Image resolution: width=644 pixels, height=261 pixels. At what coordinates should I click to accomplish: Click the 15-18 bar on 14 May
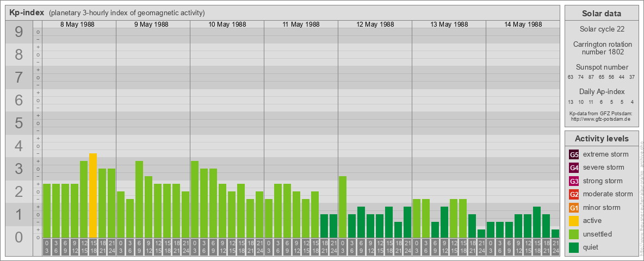(x=537, y=222)
